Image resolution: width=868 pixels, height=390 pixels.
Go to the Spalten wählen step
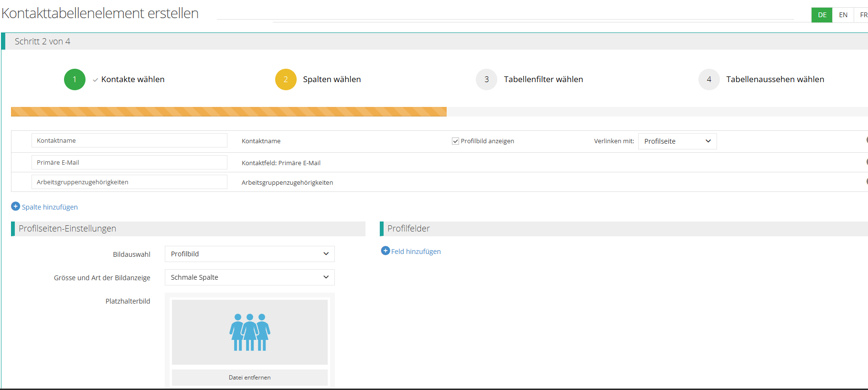(332, 79)
